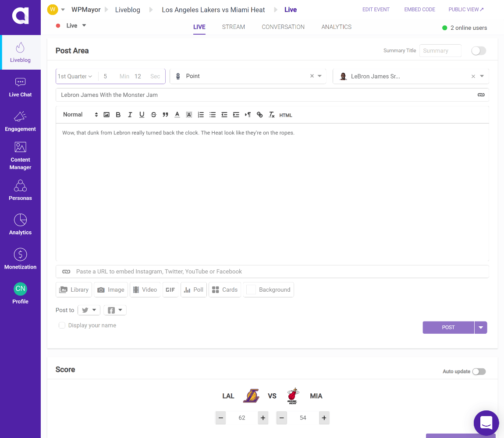Click the POST button
Viewport: 504px width, 438px height.
pos(448,328)
